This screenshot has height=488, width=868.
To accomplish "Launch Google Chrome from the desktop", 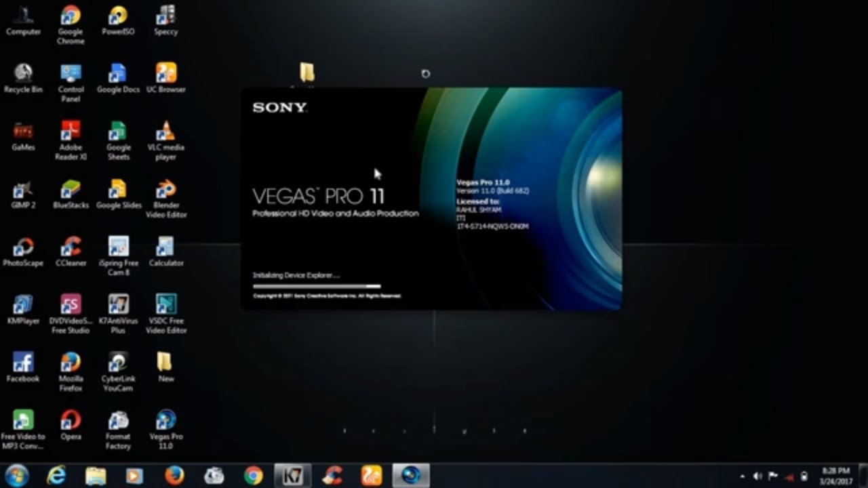I will [71, 25].
